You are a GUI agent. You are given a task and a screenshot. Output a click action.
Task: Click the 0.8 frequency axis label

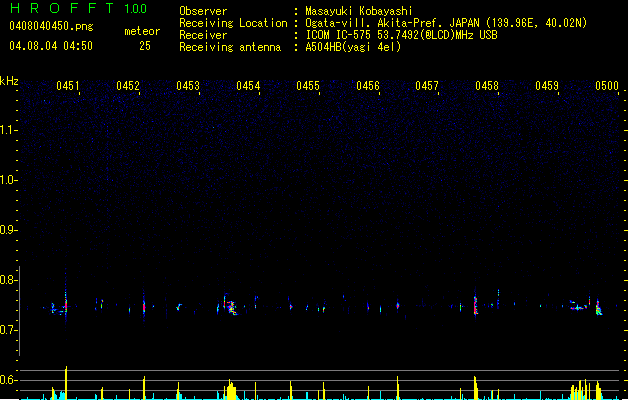coord(9,280)
